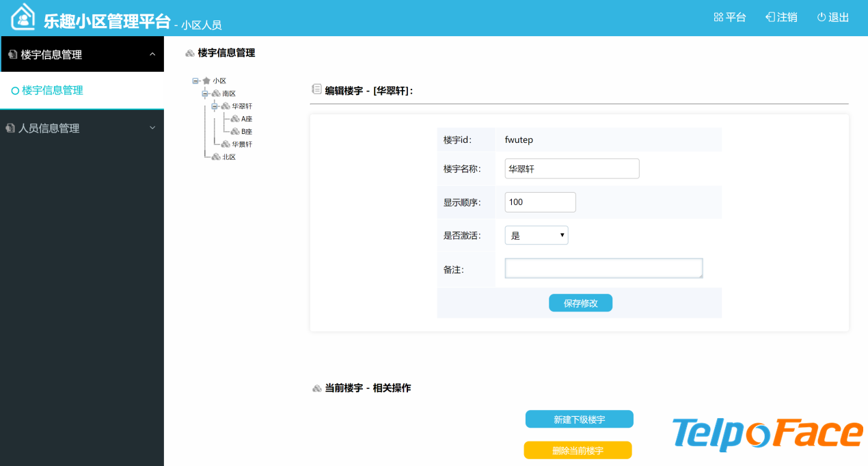The width and height of the screenshot is (868, 466).
Task: Select the A座 tree label
Action: [247, 119]
